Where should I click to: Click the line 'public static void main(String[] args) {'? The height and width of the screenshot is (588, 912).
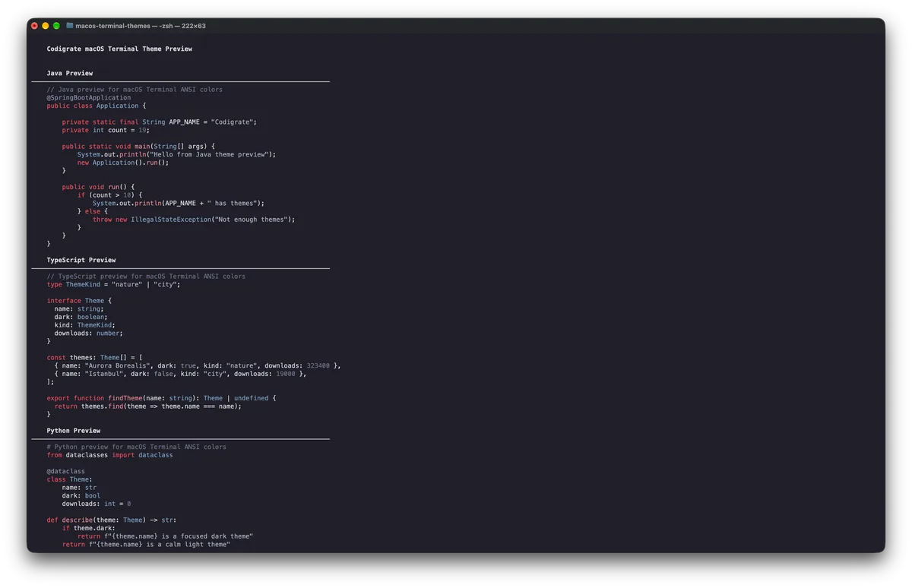pyautogui.click(x=138, y=146)
